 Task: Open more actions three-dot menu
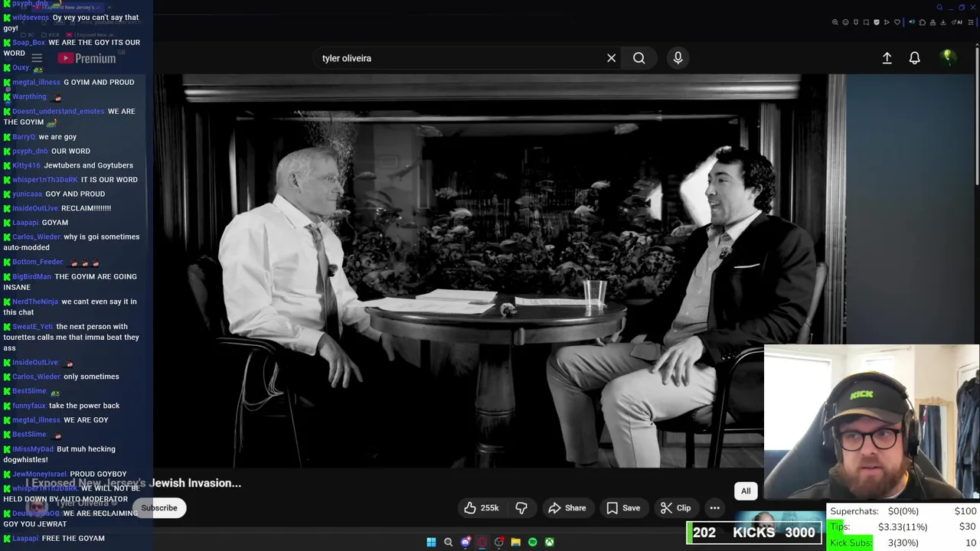pos(714,508)
